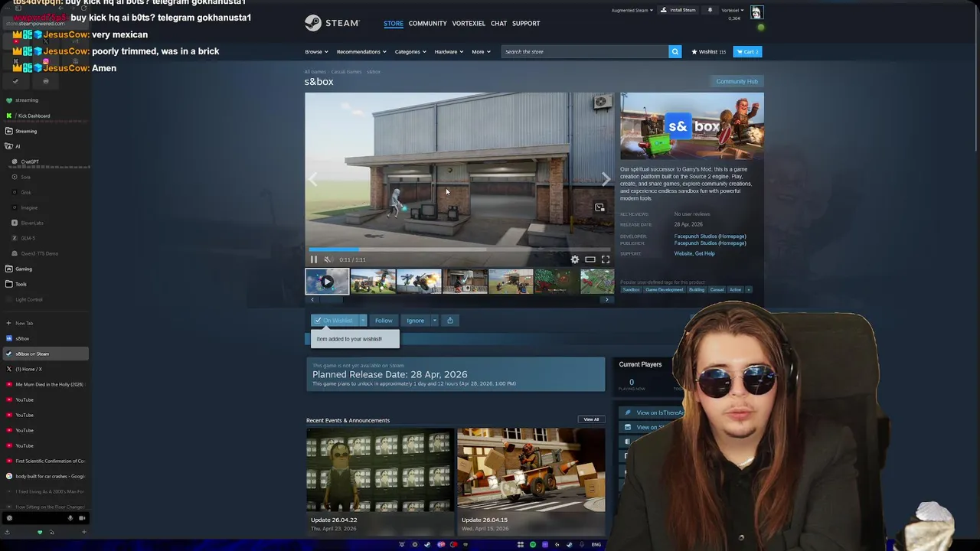
Task: Open trailer video settings gear
Action: pos(575,259)
